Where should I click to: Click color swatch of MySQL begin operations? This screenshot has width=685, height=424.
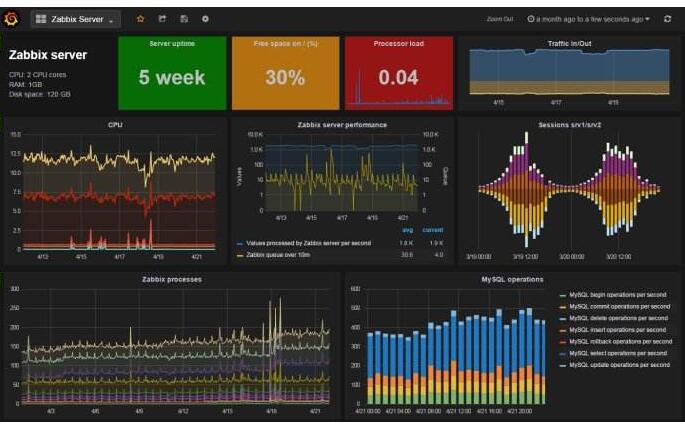click(x=563, y=296)
